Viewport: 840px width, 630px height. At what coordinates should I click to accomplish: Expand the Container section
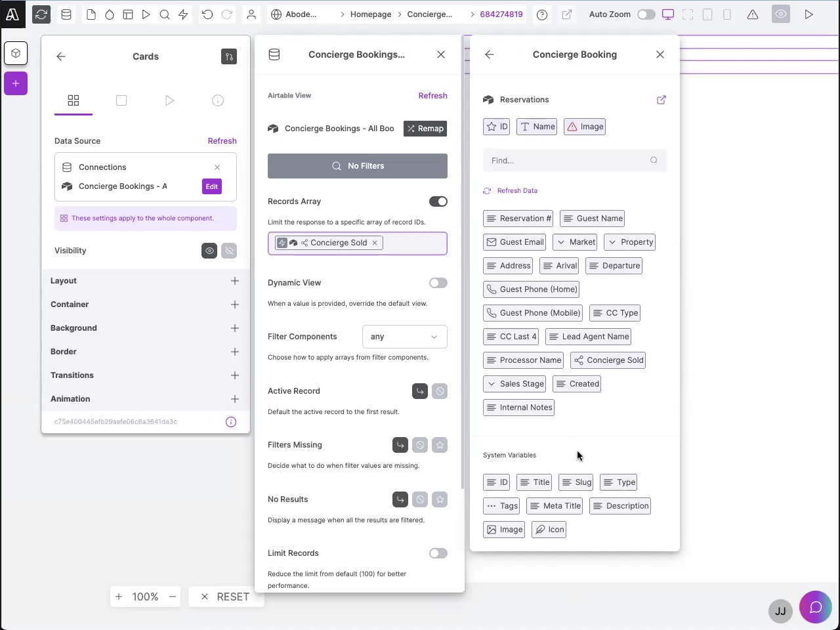[146, 304]
